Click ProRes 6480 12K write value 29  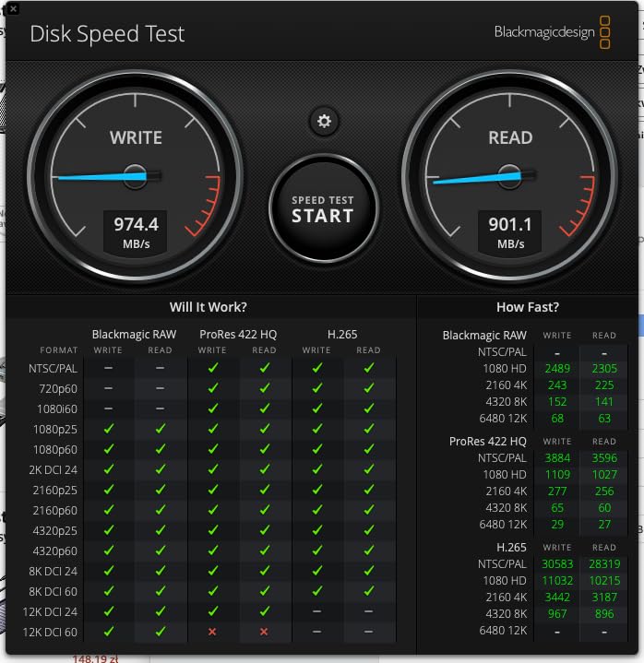557,525
